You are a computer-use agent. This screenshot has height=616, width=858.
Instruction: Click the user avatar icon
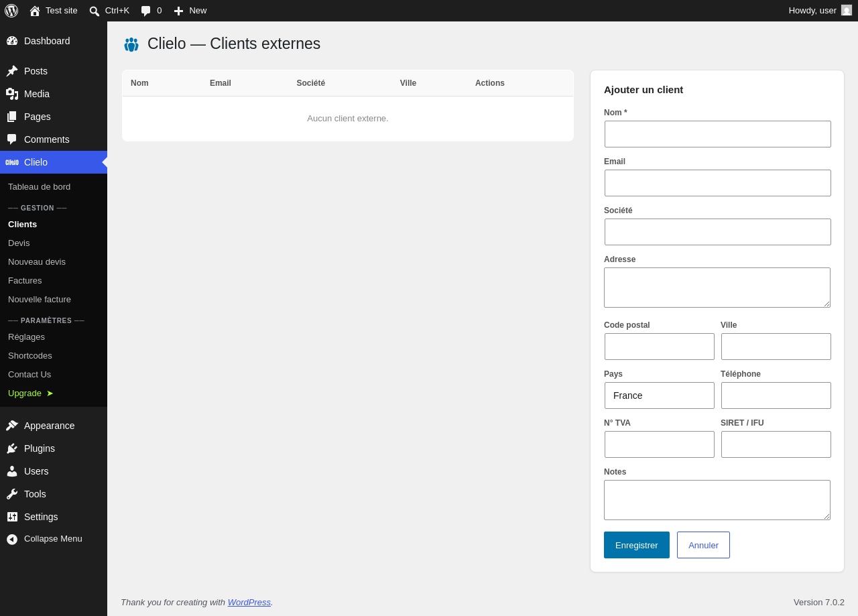click(x=847, y=10)
